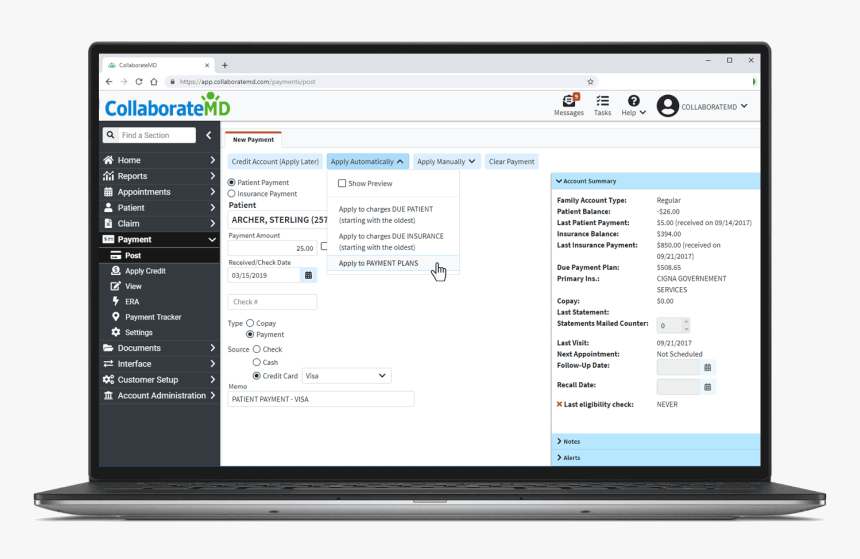Open Customer Setup section
Viewport: 860px width, 559px height.
click(159, 380)
